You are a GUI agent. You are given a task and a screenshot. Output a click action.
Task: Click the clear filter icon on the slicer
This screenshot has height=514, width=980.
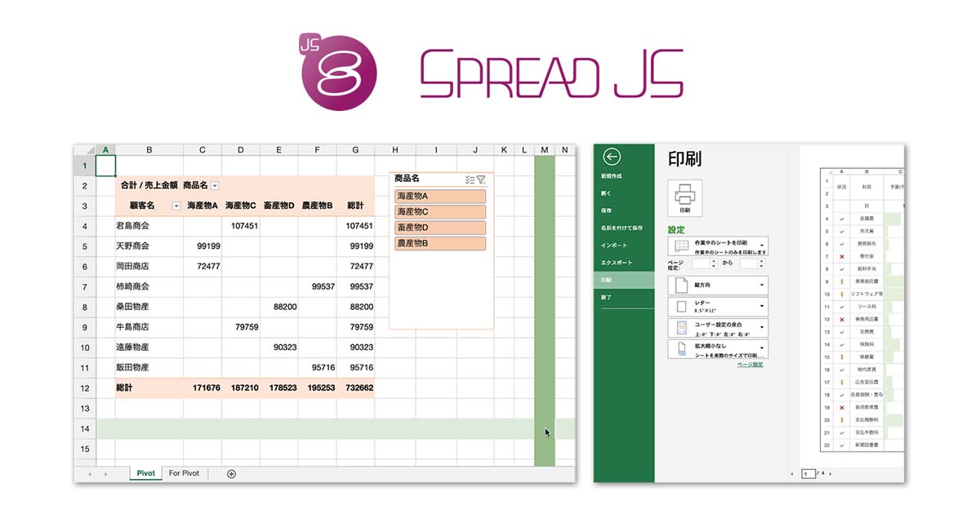(x=481, y=180)
